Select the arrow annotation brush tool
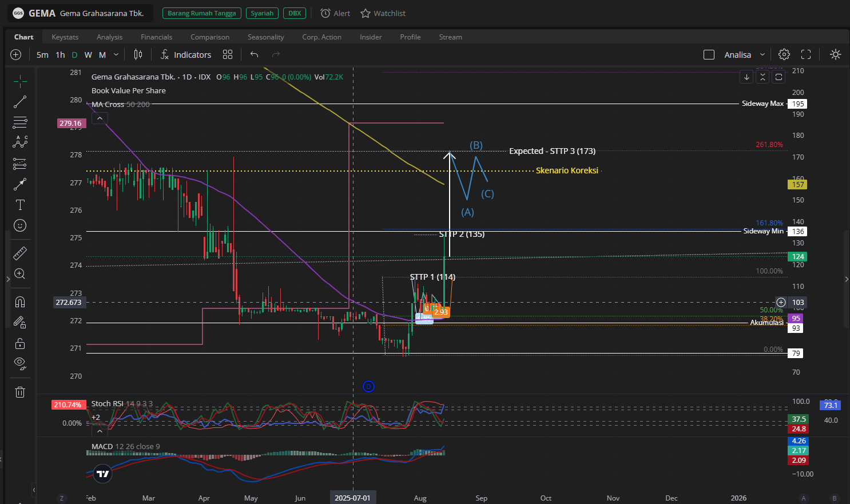850x504 pixels. (20, 184)
